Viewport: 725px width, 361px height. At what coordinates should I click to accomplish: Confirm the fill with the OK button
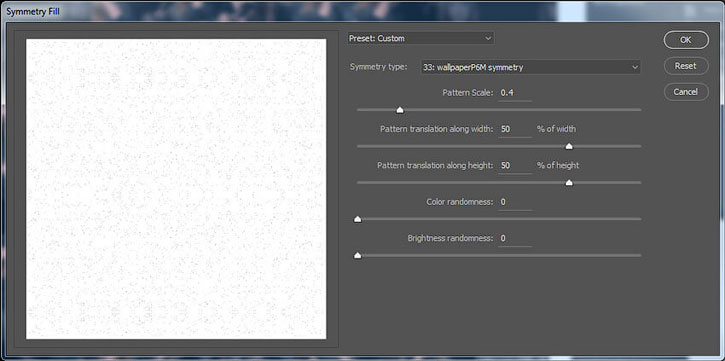coord(686,40)
